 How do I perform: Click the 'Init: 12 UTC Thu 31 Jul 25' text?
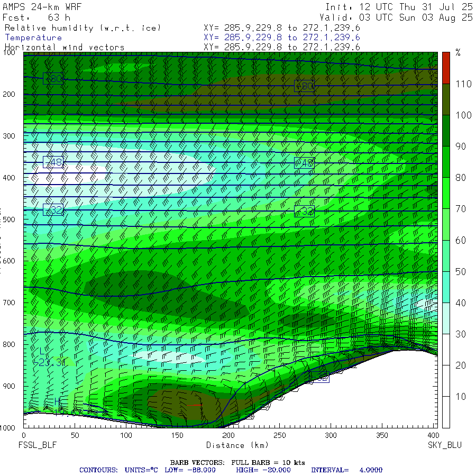click(x=399, y=7)
